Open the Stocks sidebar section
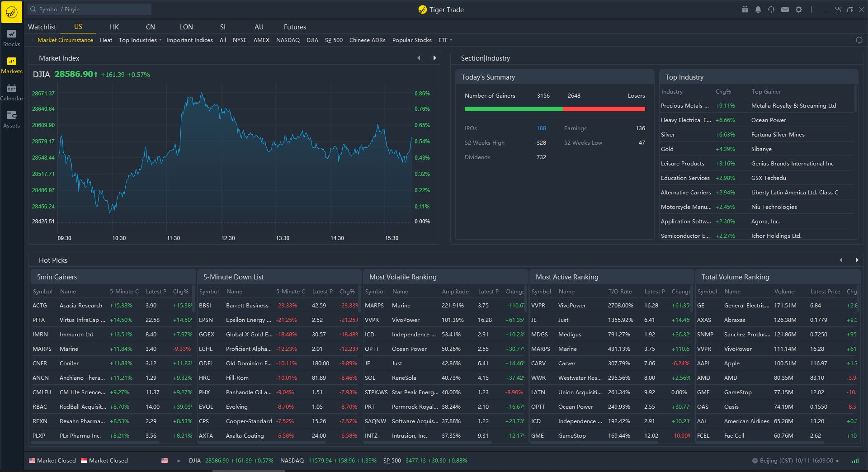 (12, 38)
